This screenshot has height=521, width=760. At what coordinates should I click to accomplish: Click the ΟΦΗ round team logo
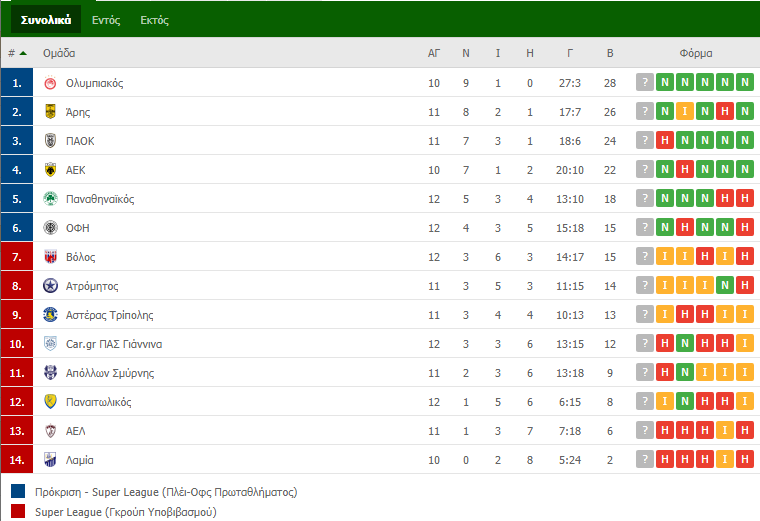[x=50, y=228]
